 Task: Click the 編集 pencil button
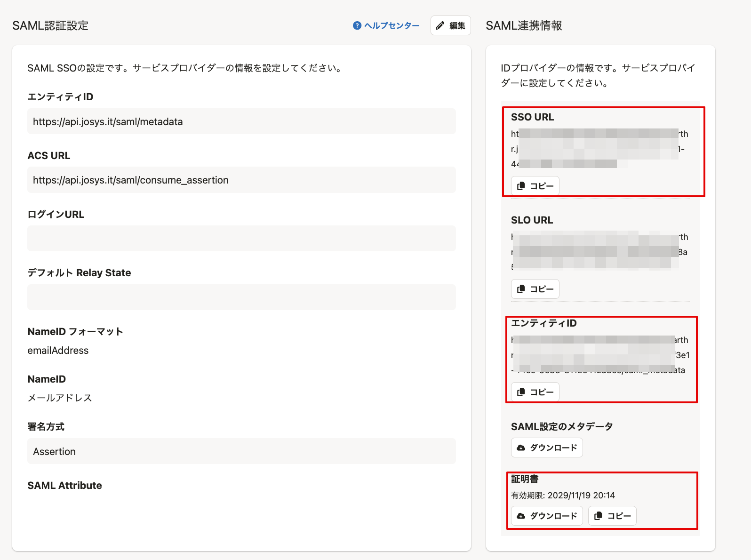click(x=450, y=25)
